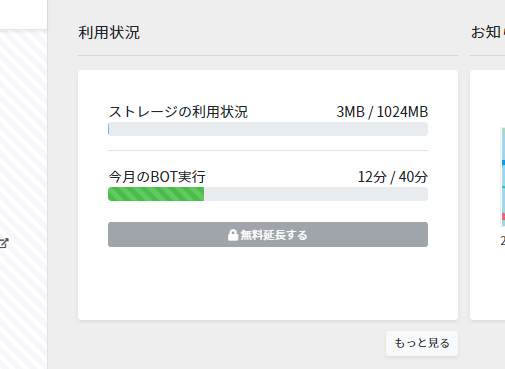Click divider line between storage and BOT
This screenshot has width=505, height=369.
[x=268, y=150]
